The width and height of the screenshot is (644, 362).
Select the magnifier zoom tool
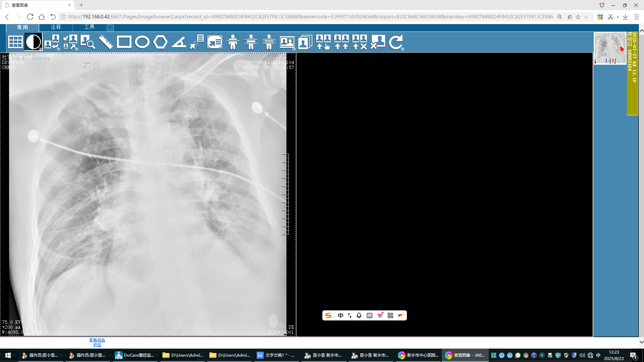pyautogui.click(x=88, y=42)
